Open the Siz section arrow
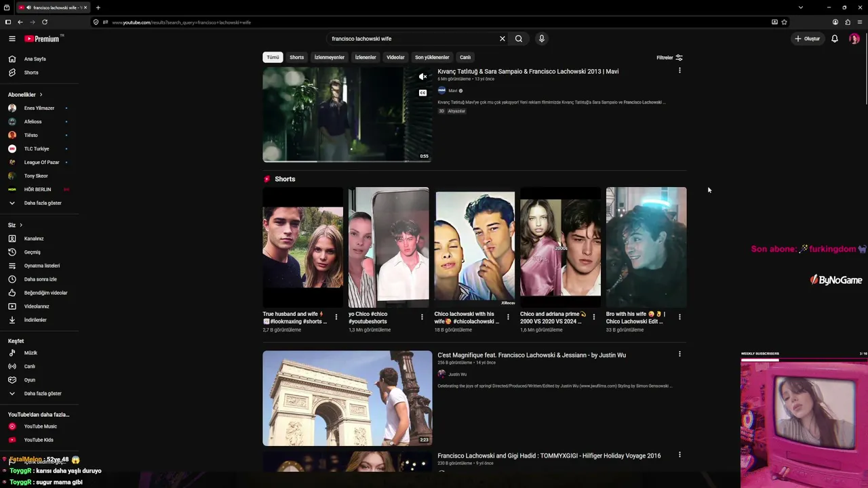Image resolution: width=868 pixels, height=488 pixels. [x=21, y=225]
